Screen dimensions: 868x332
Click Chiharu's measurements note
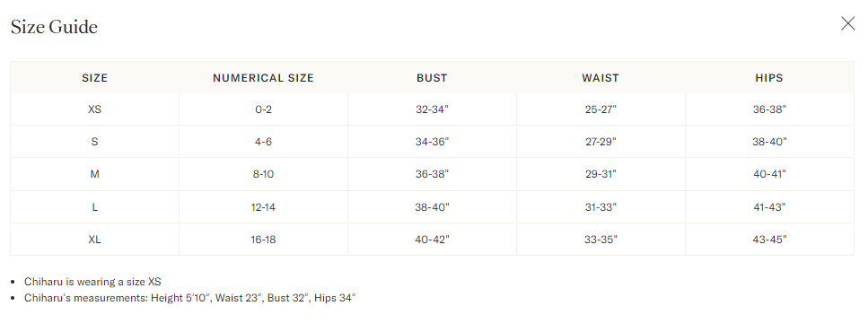pyautogui.click(x=190, y=298)
